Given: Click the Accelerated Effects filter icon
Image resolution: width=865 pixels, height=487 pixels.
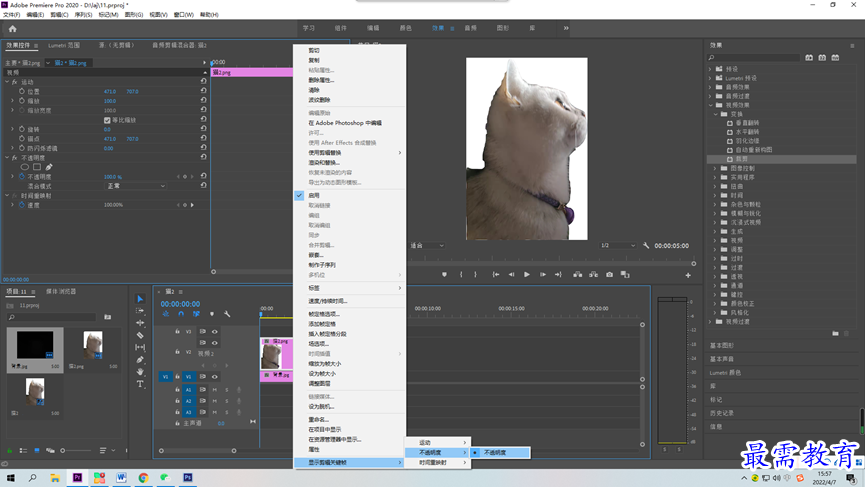Looking at the screenshot, I should tap(809, 57).
